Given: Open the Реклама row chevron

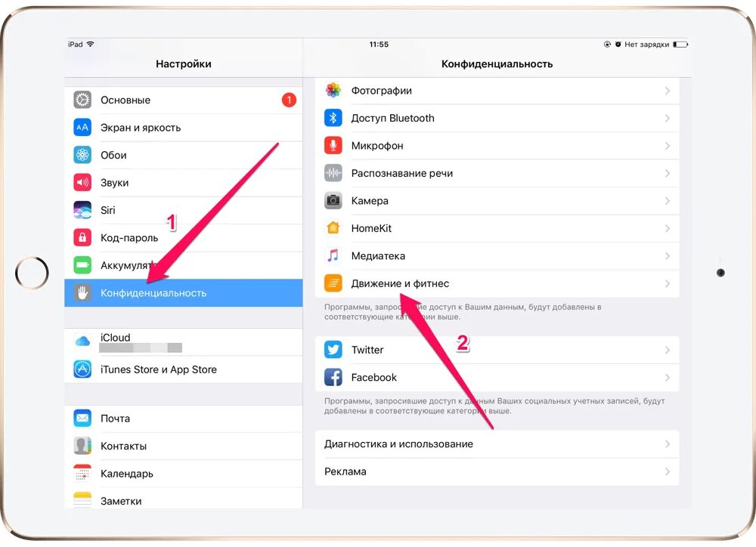Looking at the screenshot, I should tap(668, 471).
